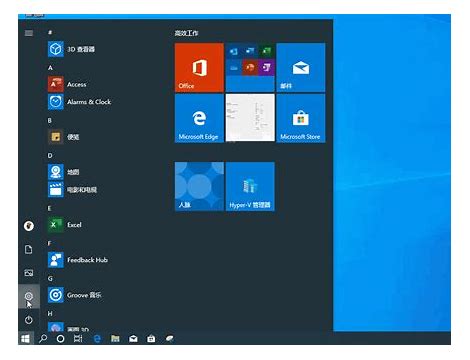Open the Office tile
470x360 pixels.
click(199, 67)
